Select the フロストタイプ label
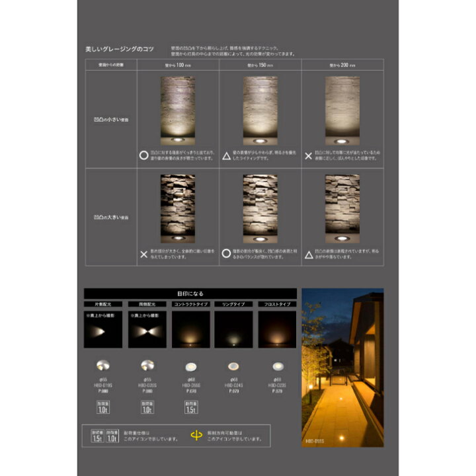Viewport: 476px width, 476px height. pyautogui.click(x=277, y=304)
